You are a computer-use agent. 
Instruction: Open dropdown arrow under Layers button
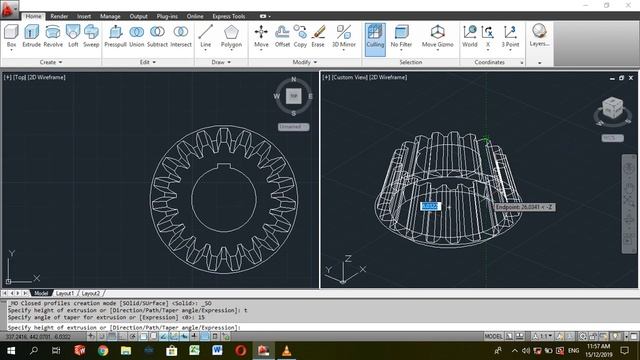pyautogui.click(x=540, y=63)
